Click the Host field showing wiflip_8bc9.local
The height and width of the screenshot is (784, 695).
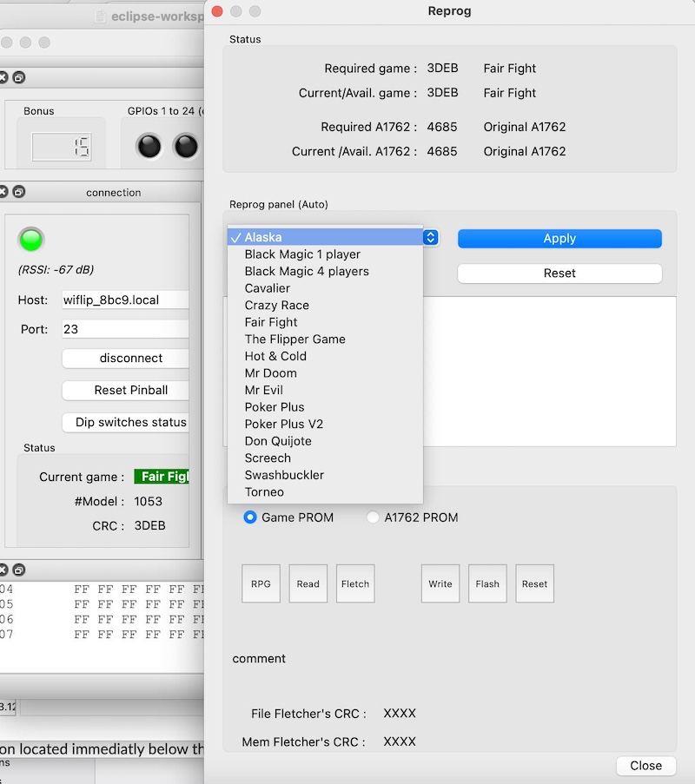(x=124, y=300)
